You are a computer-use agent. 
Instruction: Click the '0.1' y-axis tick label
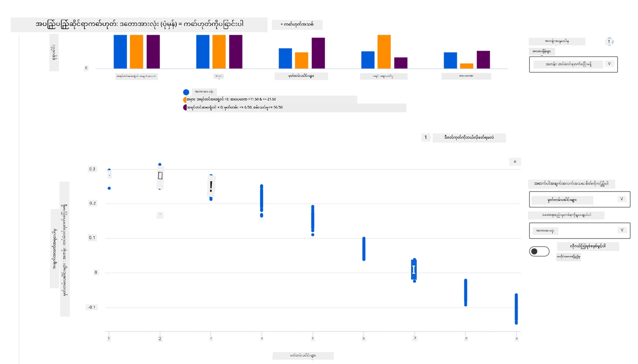tap(92, 238)
